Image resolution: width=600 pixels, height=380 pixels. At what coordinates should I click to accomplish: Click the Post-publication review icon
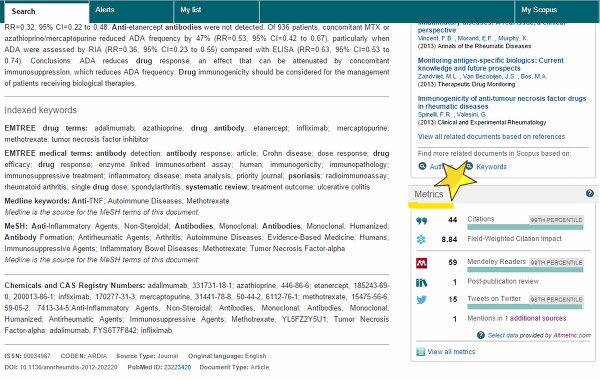(x=421, y=283)
